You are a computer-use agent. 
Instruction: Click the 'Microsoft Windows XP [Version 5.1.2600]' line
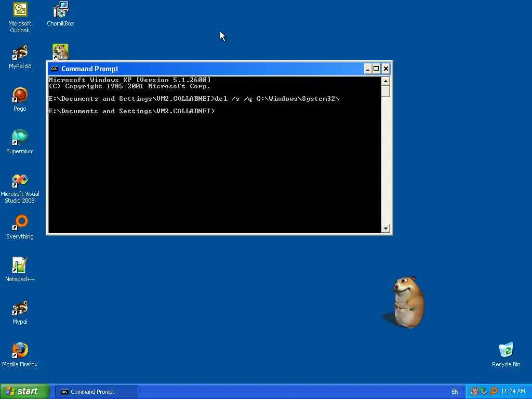point(129,80)
